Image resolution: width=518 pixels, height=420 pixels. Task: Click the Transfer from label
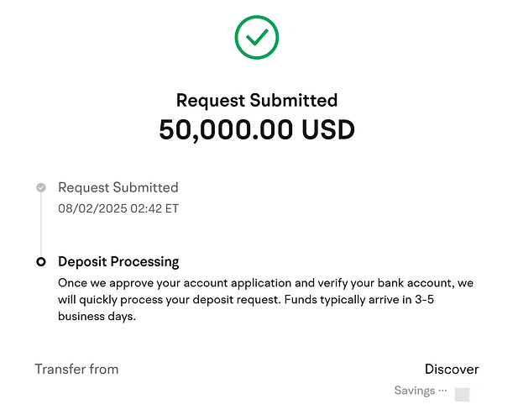coord(76,369)
